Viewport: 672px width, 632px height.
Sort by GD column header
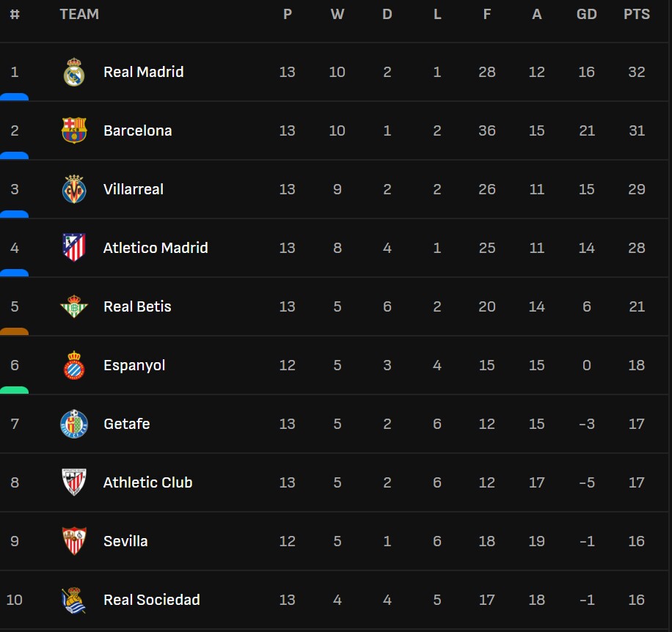(x=586, y=14)
